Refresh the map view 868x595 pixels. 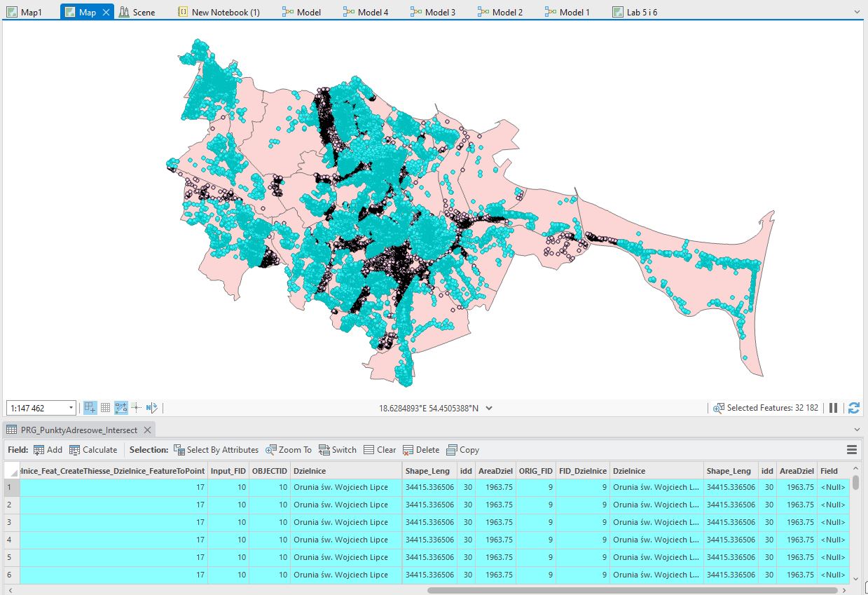click(x=853, y=408)
